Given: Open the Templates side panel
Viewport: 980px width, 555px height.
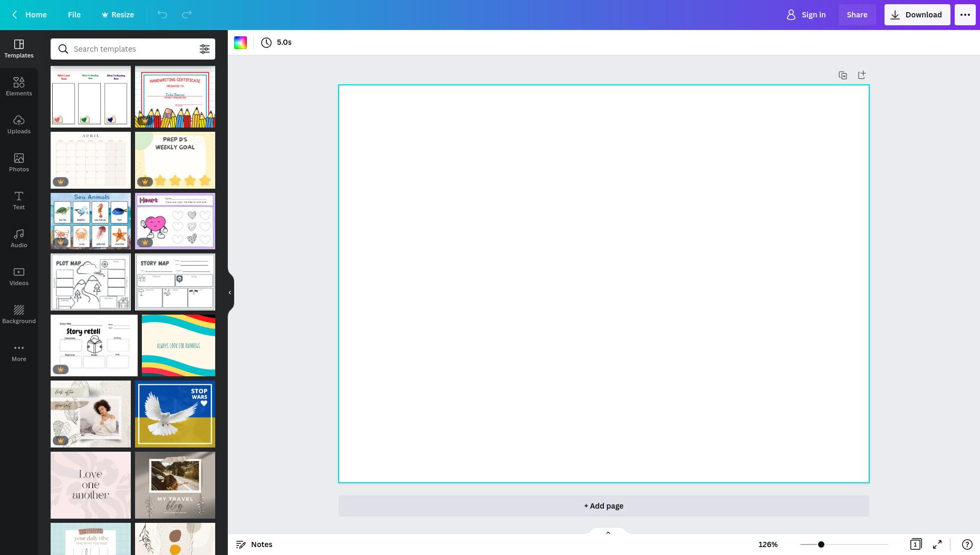Looking at the screenshot, I should click(x=19, y=48).
